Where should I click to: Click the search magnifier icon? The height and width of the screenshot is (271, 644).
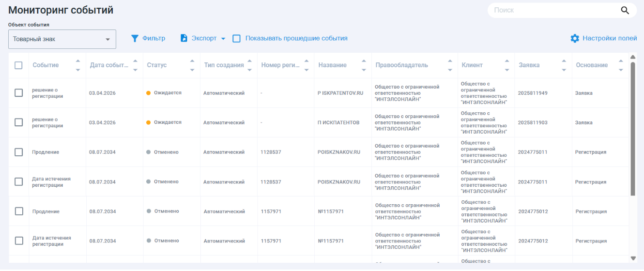tap(625, 10)
